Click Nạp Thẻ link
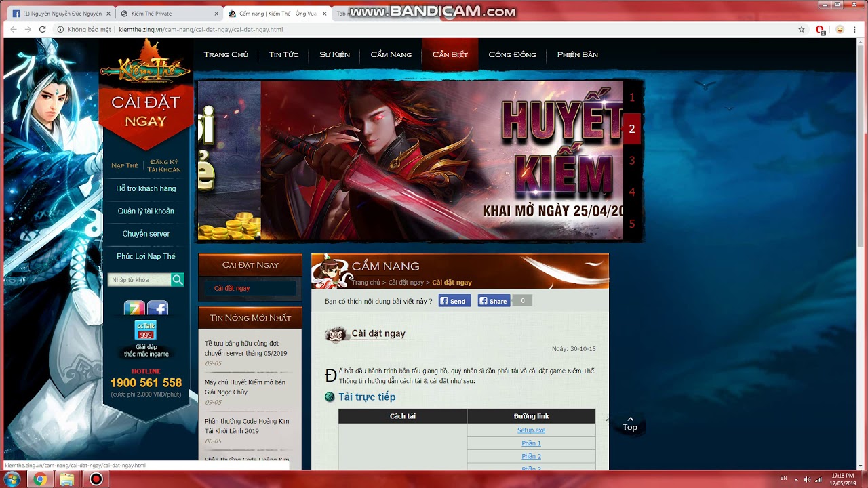 point(125,166)
